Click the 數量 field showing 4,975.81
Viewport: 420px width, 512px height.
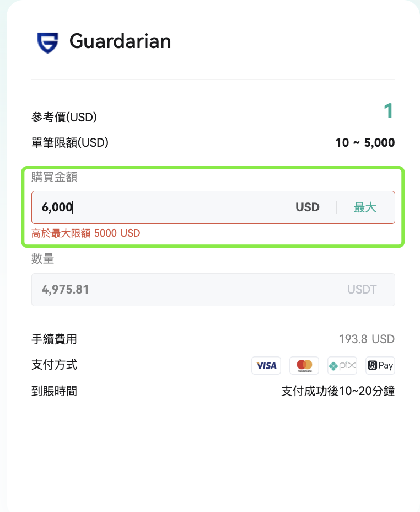213,290
